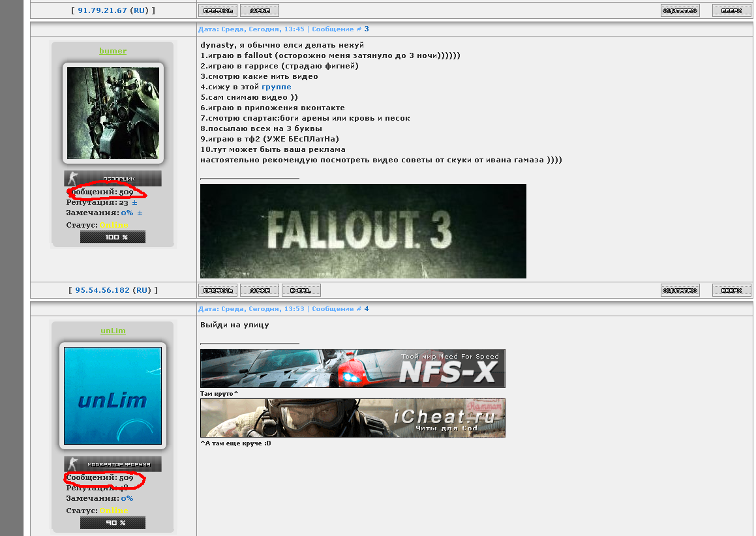Click bumer's 100 % progress bar
Viewport: 756px width, 536px height.
pos(113,237)
